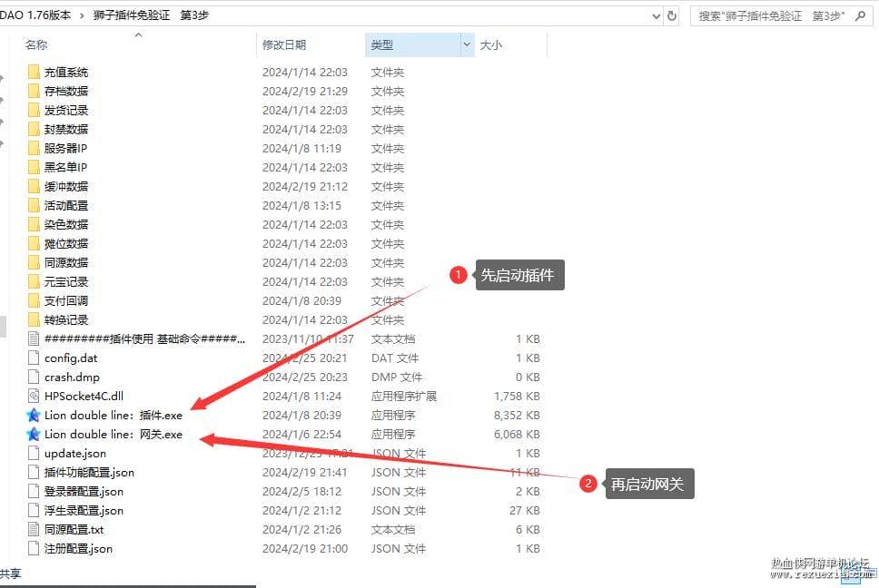
Task: Click the 服务器IP folder icon
Action: (34, 149)
